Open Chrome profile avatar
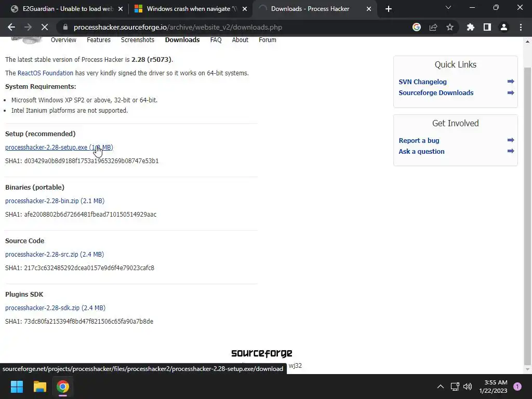The image size is (532, 399). (504, 27)
